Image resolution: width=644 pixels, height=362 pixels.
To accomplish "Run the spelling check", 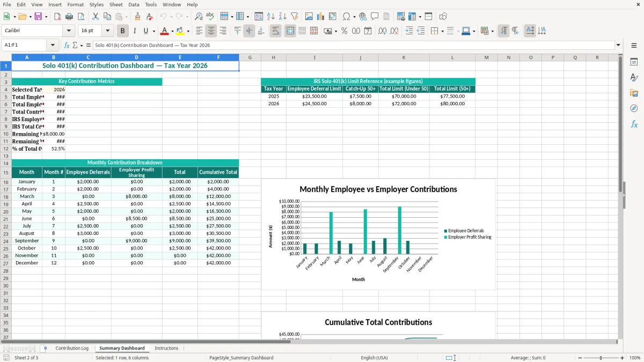I will click(x=210, y=17).
